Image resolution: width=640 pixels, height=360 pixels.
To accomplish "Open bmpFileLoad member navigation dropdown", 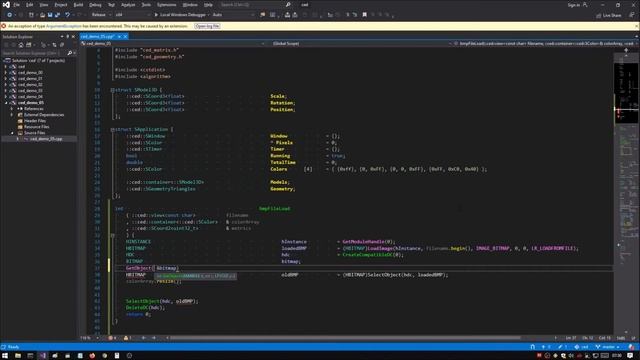I will (546, 43).
